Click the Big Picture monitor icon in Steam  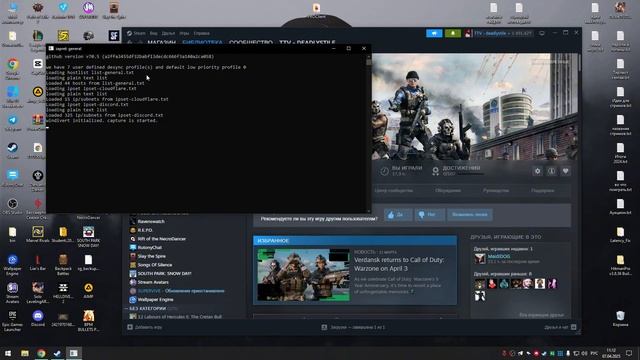(x=542, y=33)
